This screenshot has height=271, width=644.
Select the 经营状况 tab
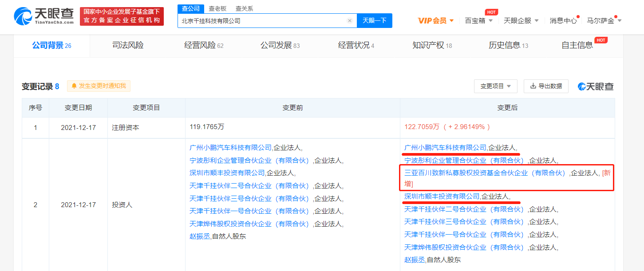pyautogui.click(x=356, y=45)
